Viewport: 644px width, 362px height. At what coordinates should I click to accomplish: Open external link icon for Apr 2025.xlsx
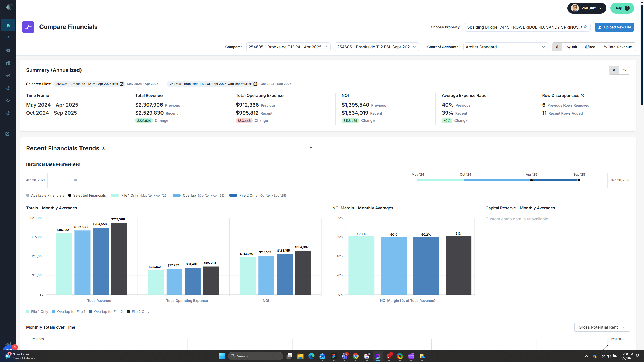pyautogui.click(x=122, y=84)
